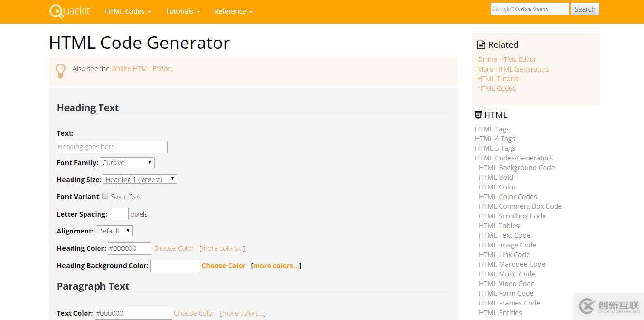The width and height of the screenshot is (644, 320).
Task: Click the lightbulb tip icon
Action: point(61,71)
